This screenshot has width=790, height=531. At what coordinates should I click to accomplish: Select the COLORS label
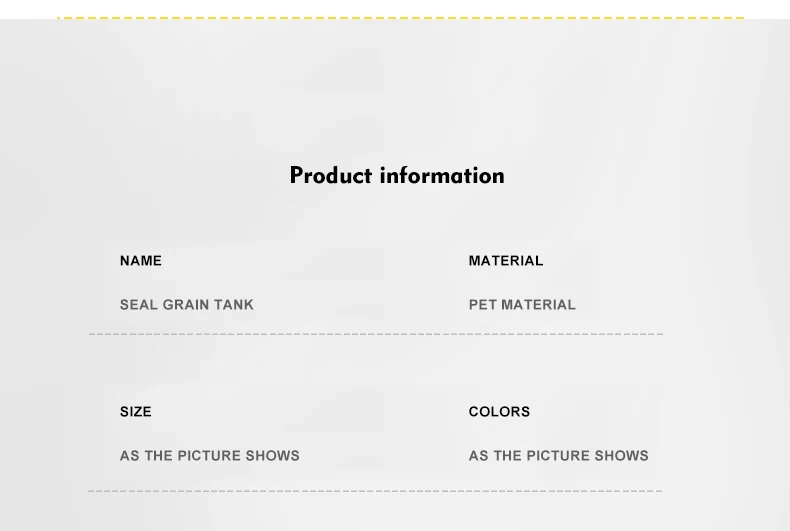point(499,412)
